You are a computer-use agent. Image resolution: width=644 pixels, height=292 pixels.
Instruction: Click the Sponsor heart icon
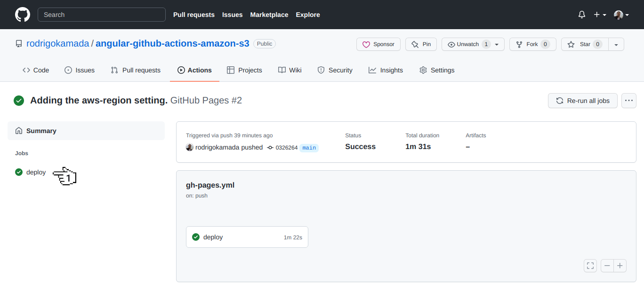tap(367, 44)
